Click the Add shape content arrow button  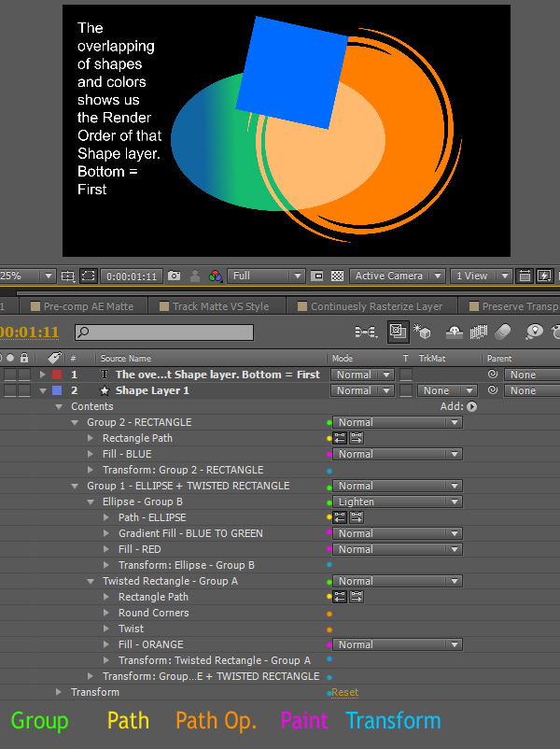tap(471, 407)
